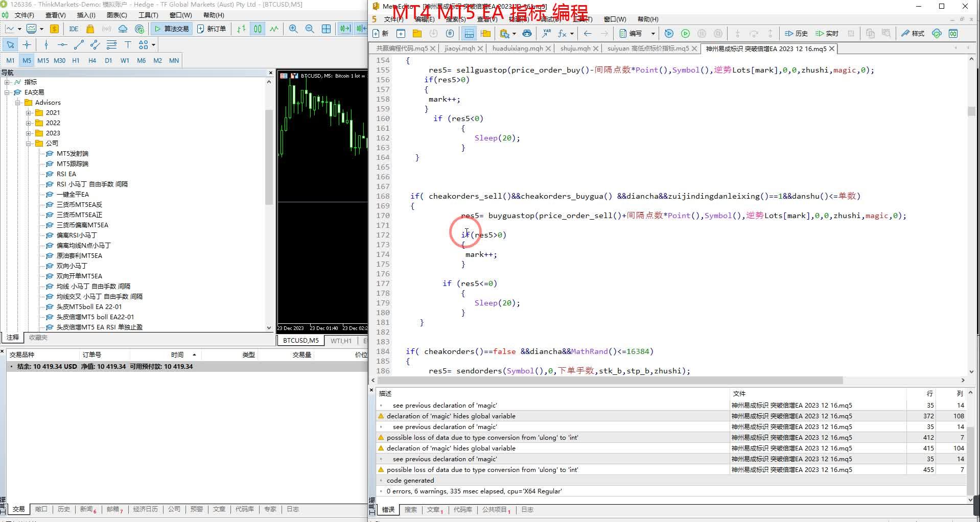Expand the 2022 folder in navigator
Viewport: 980px width, 522px height.
point(29,123)
